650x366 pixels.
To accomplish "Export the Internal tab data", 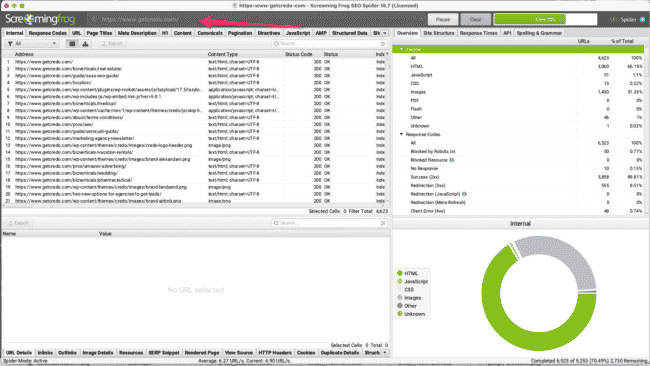I will pyautogui.click(x=112, y=44).
